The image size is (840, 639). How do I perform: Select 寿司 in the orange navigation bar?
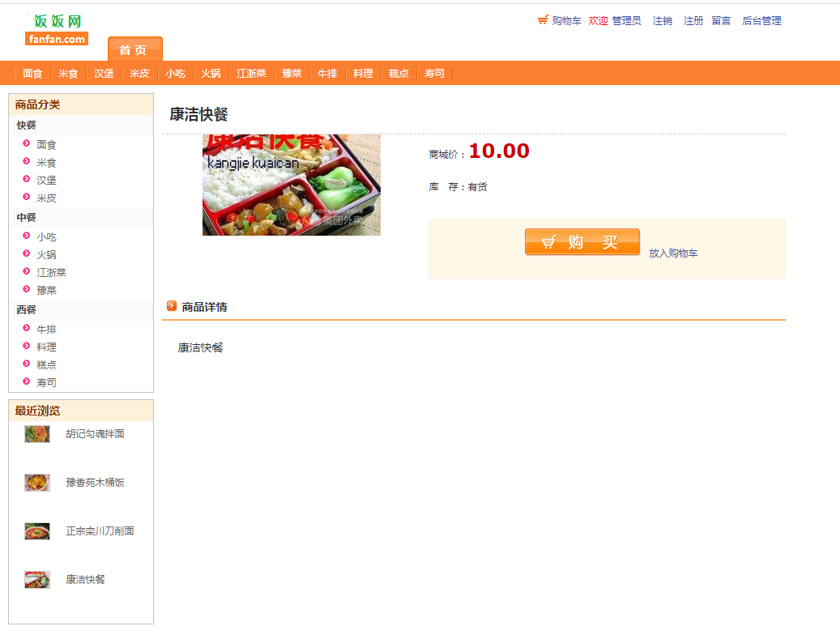tap(434, 74)
